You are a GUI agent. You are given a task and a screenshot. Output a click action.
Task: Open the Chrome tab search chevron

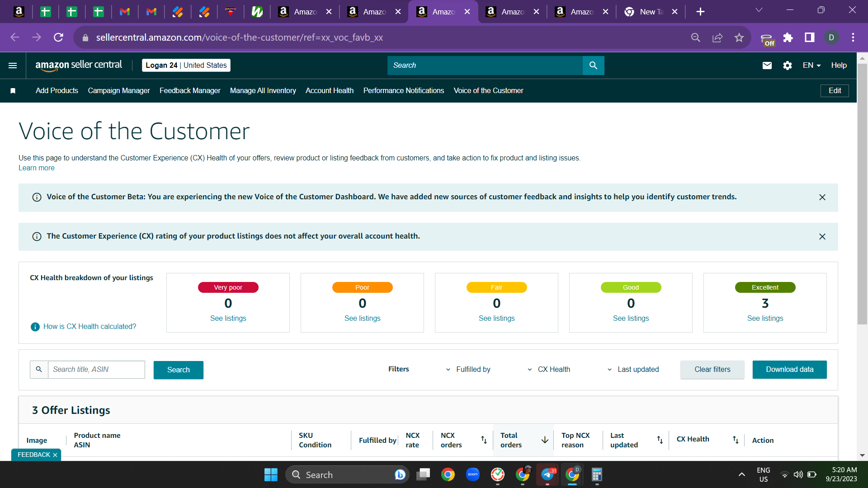pos(759,10)
